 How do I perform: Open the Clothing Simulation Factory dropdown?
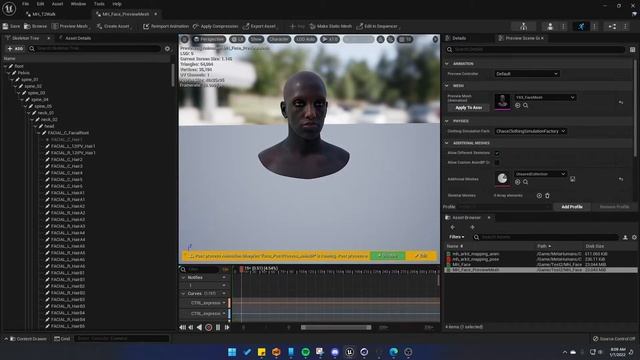[531, 131]
